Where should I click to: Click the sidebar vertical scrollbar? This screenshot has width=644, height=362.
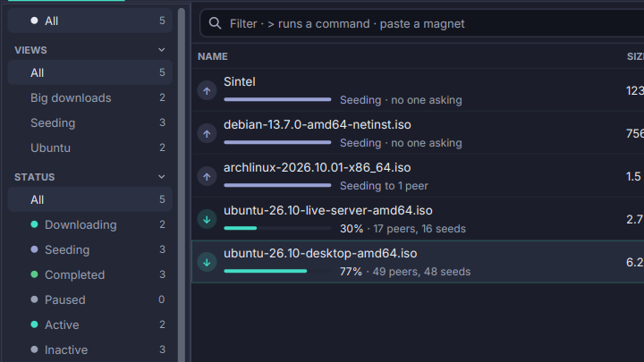pos(181,185)
